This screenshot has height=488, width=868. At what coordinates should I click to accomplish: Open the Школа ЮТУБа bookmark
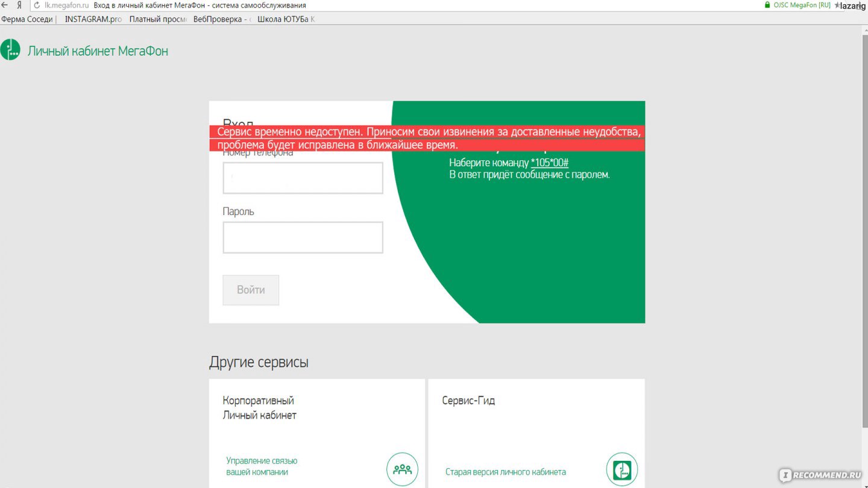[286, 19]
